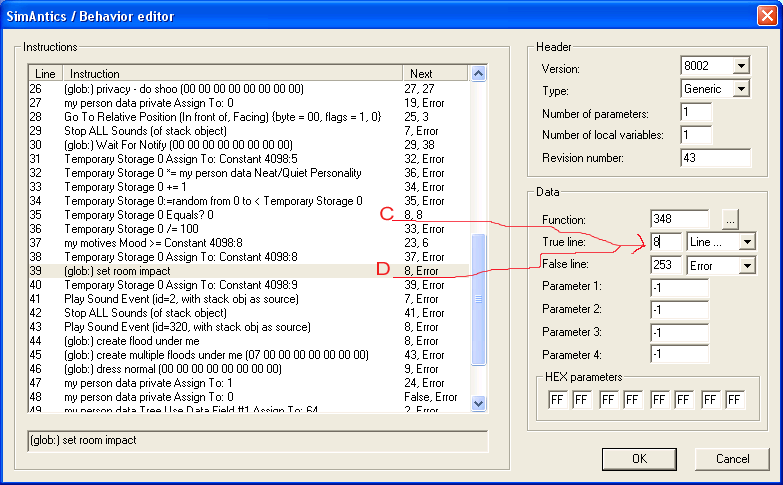
Task: Select line 27 person data private Assign 0
Action: [x=248, y=103]
